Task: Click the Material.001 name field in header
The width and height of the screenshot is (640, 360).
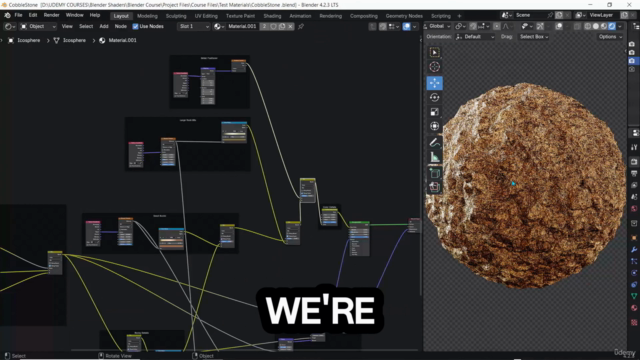Action: [x=242, y=27]
